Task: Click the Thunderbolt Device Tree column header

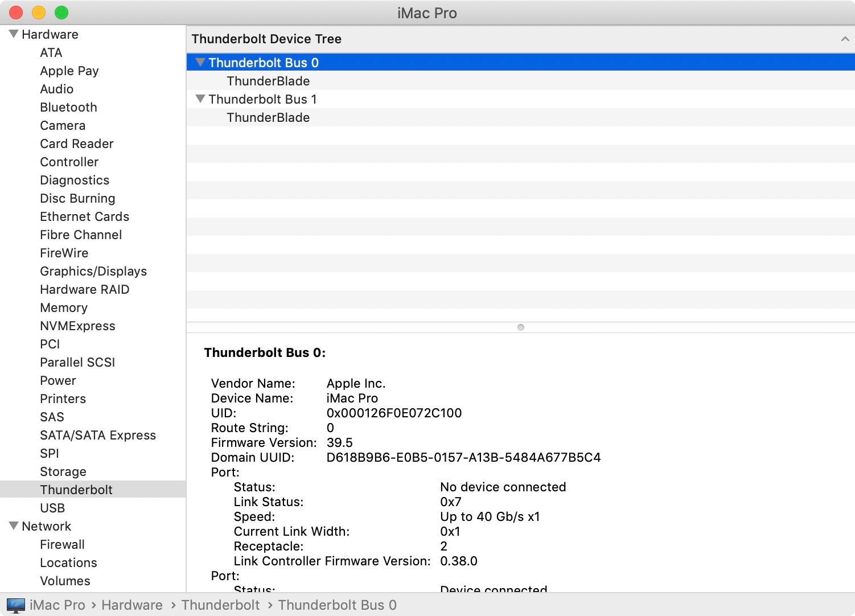Action: (x=521, y=39)
